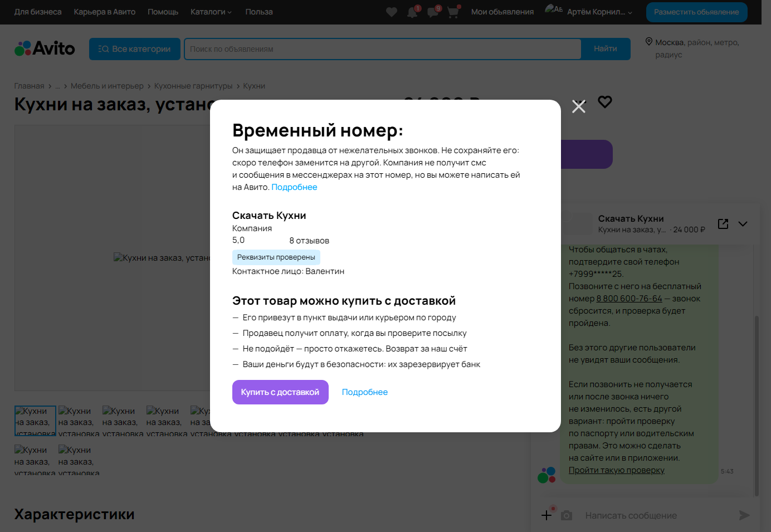Click the Временный номер: heading
Image resolution: width=771 pixels, height=532 pixels.
coord(318,130)
